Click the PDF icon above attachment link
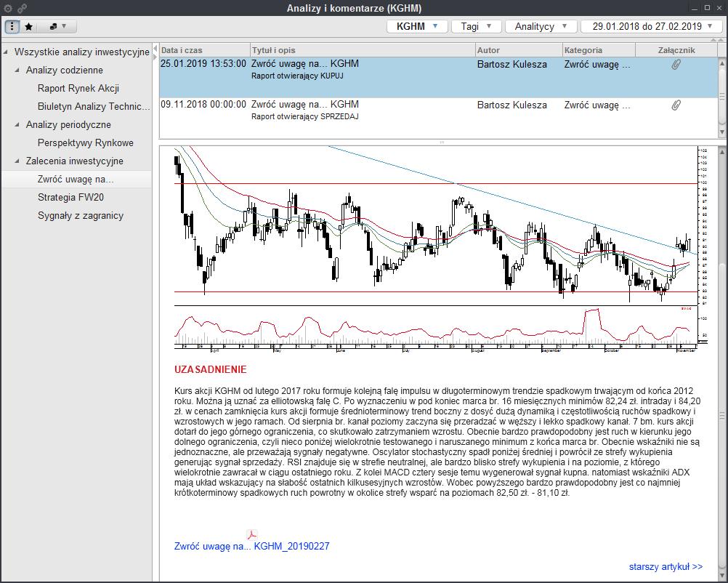The image size is (728, 583). [251, 535]
